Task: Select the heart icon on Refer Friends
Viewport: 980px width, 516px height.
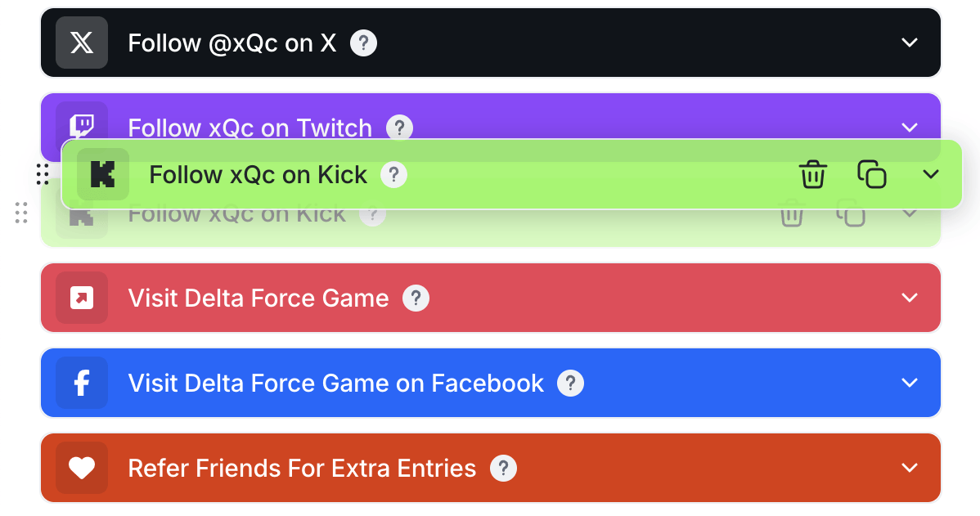Action: (81, 468)
